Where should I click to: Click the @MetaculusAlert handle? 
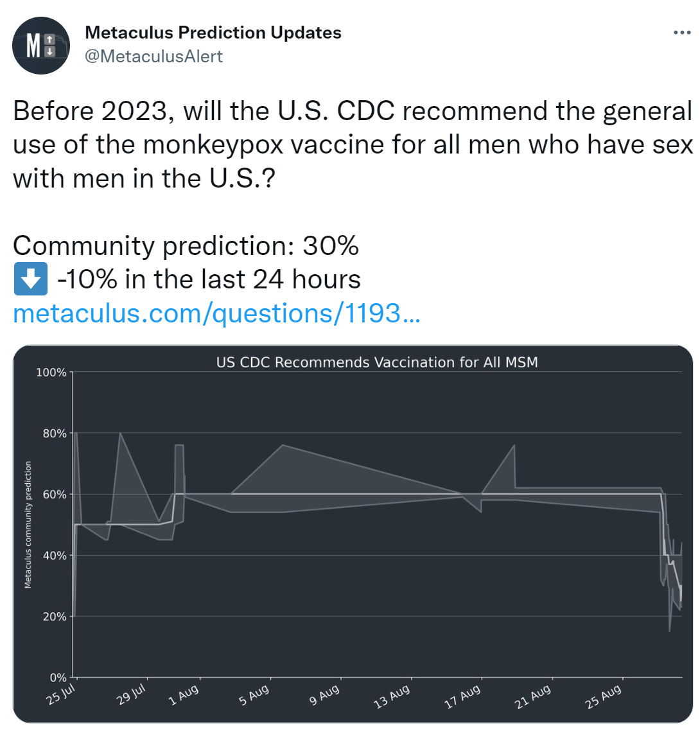click(x=153, y=57)
